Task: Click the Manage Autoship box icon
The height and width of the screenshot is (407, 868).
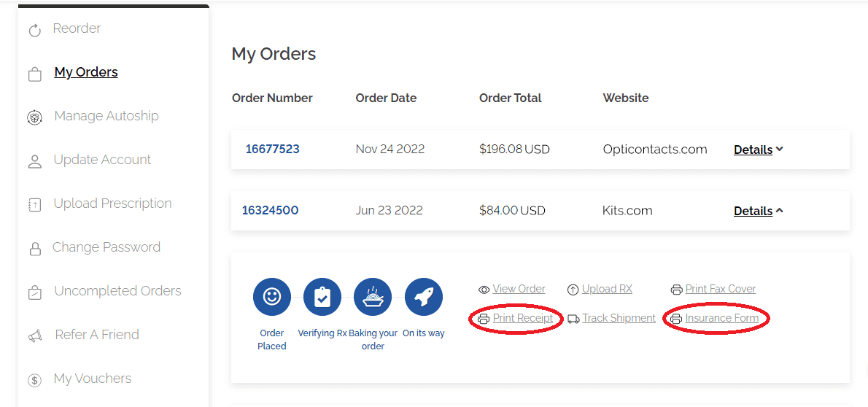Action: [34, 117]
